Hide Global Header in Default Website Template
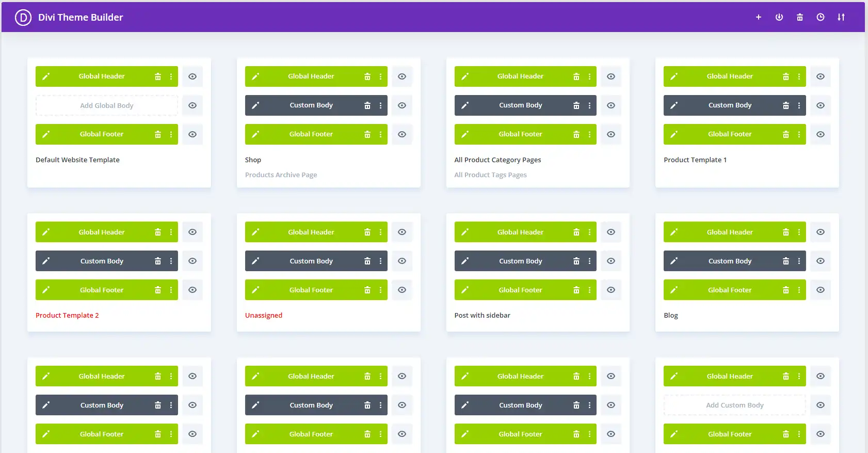Viewport: 868px width, 453px height. pos(192,76)
